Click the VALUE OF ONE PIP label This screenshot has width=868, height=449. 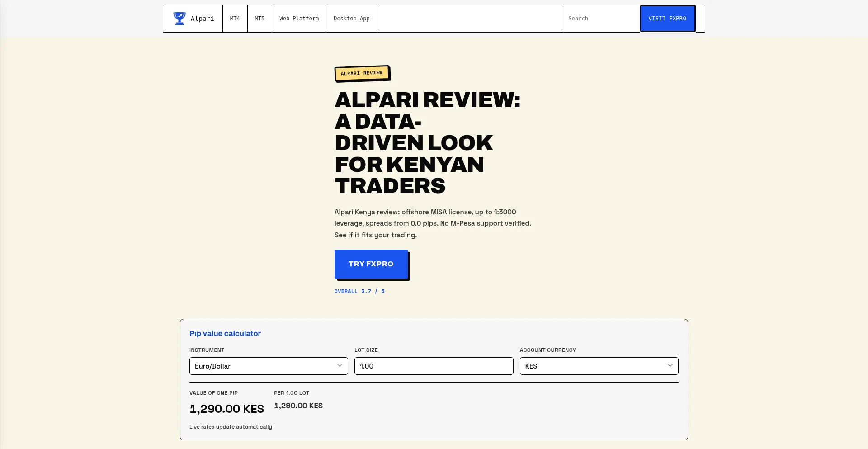tap(213, 393)
